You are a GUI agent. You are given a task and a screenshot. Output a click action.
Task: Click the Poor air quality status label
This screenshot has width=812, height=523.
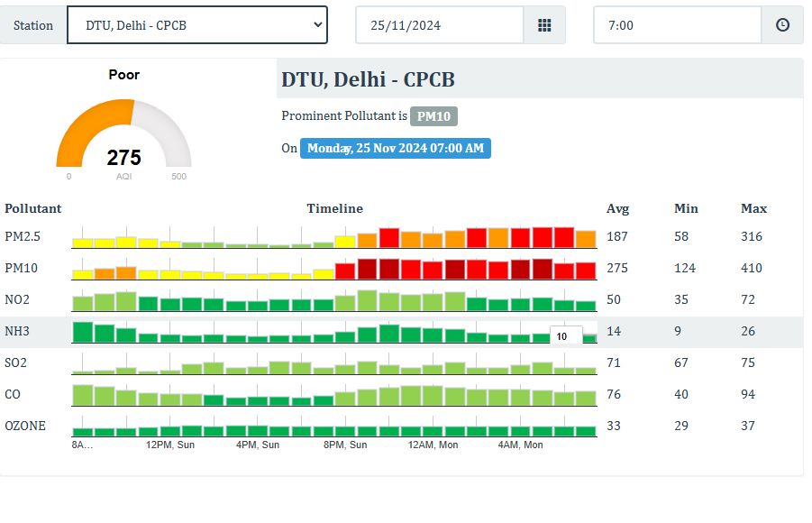(x=123, y=75)
